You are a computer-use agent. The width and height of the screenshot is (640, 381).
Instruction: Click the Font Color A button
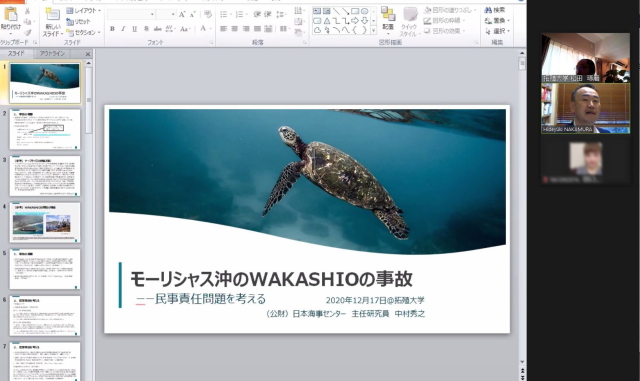[x=203, y=28]
